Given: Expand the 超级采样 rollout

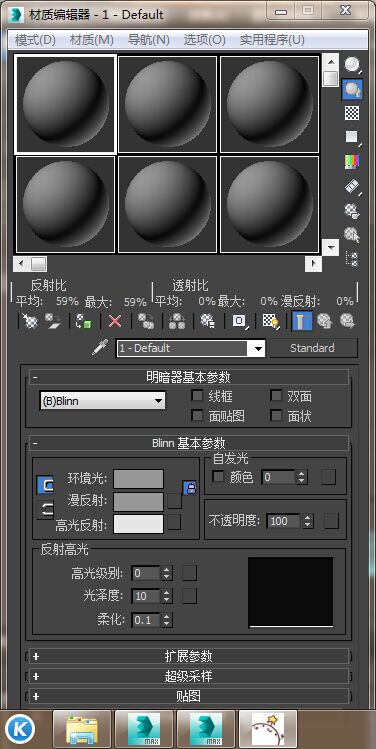Looking at the screenshot, I should pos(189,676).
